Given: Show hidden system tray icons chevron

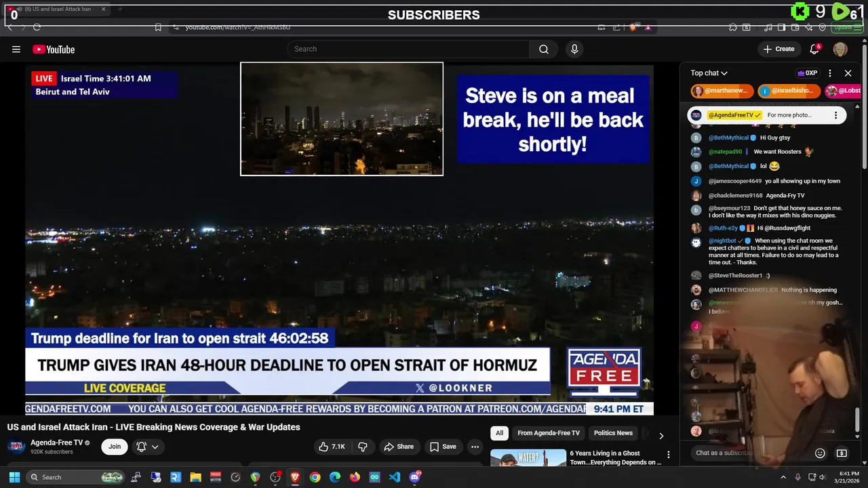Looking at the screenshot, I should pos(783,477).
